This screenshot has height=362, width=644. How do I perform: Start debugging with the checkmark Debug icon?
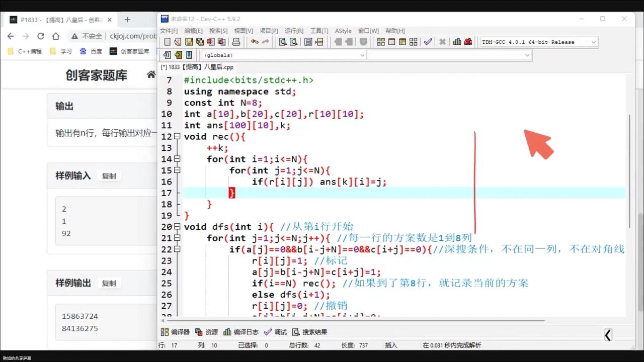pos(428,42)
